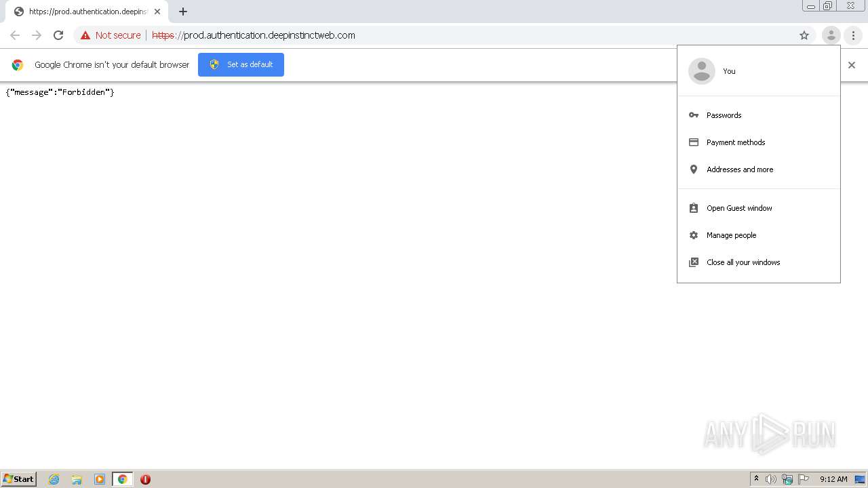
Task: Open Windows Explorer folder in taskbar
Action: click(x=77, y=479)
